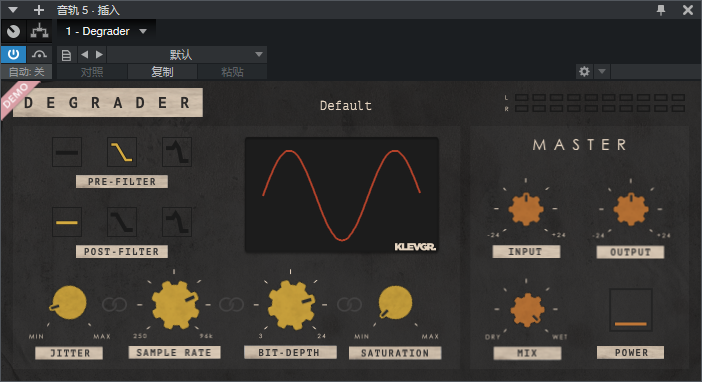The image size is (702, 382).
Task: Click the Jitter knob
Action: tap(69, 303)
